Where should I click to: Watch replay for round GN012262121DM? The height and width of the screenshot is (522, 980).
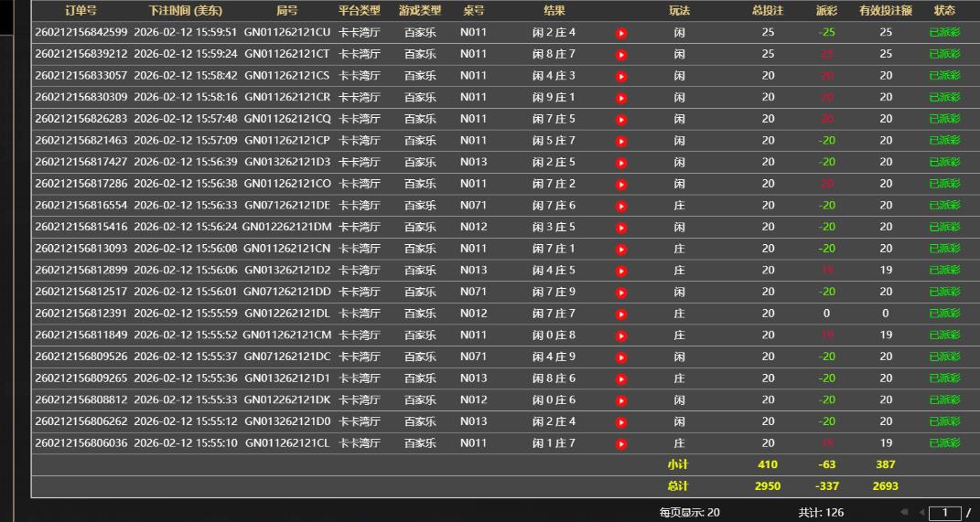click(621, 228)
